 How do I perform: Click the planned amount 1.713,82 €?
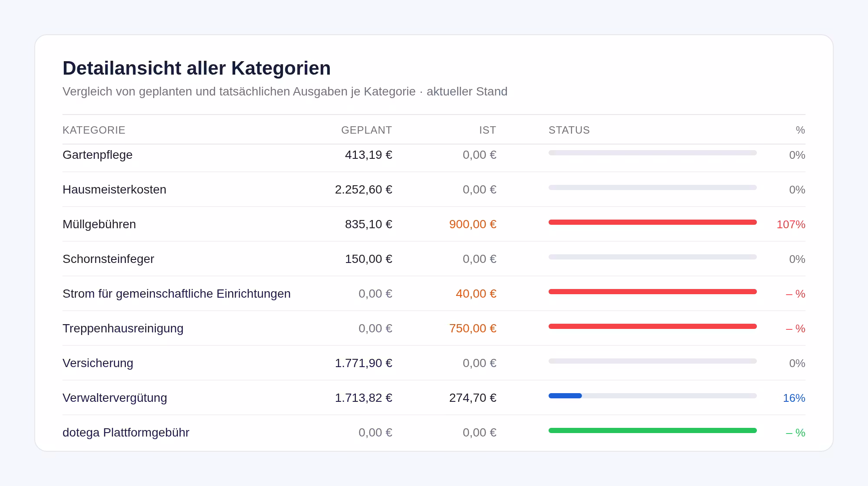tap(364, 398)
